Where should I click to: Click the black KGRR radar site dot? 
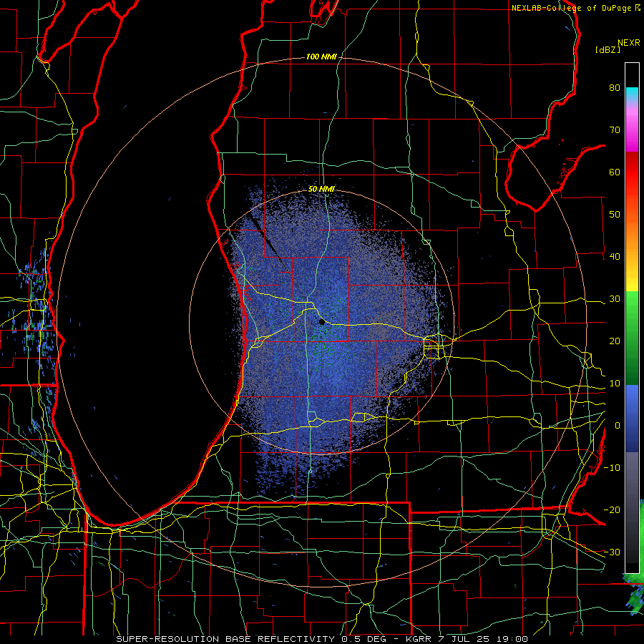pyautogui.click(x=322, y=323)
